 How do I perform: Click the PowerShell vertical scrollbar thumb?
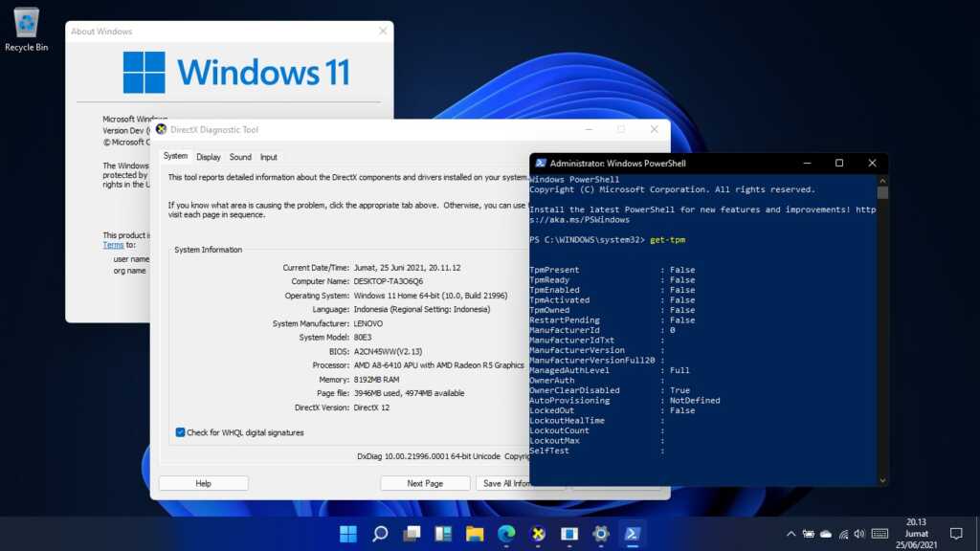(x=881, y=192)
